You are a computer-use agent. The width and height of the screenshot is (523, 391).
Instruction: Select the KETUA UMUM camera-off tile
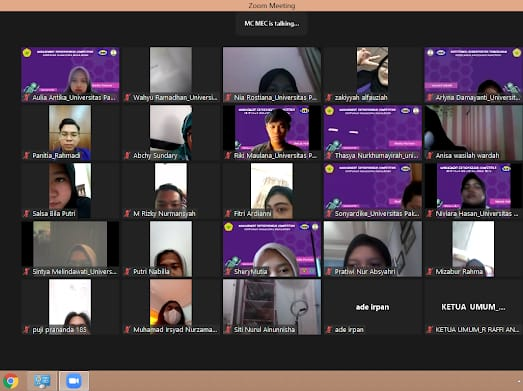pos(473,307)
